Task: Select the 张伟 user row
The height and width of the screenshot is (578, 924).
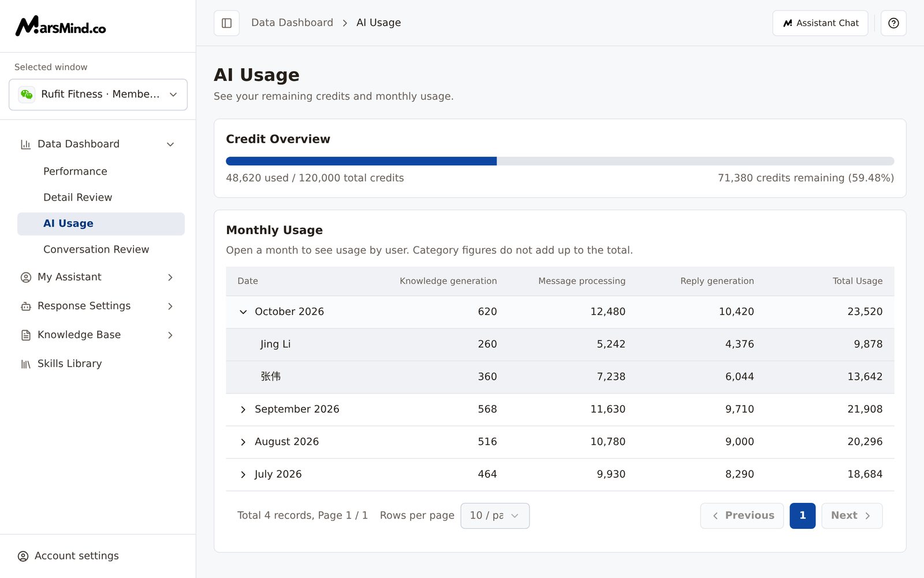Action: [x=560, y=377]
